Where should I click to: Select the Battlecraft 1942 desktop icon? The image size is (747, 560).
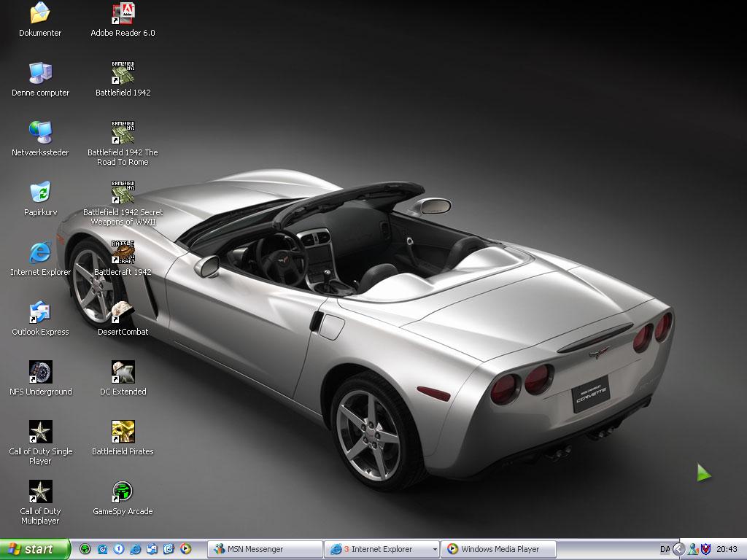pos(123,253)
